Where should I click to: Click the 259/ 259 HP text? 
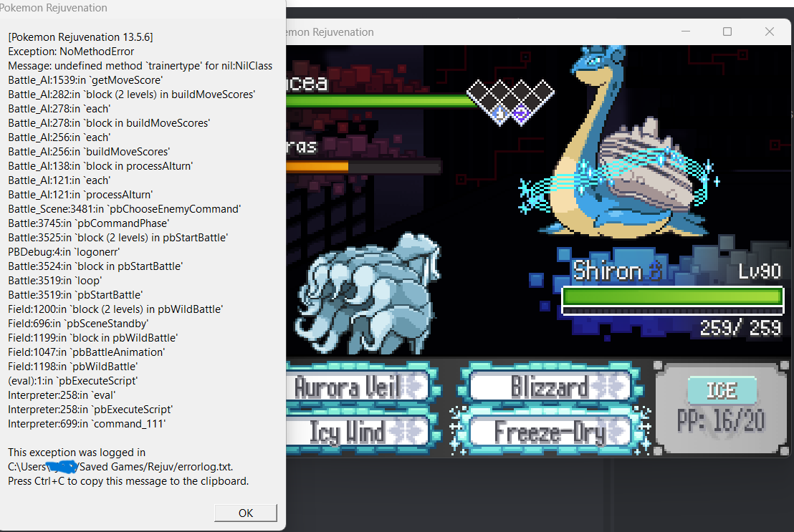point(740,328)
